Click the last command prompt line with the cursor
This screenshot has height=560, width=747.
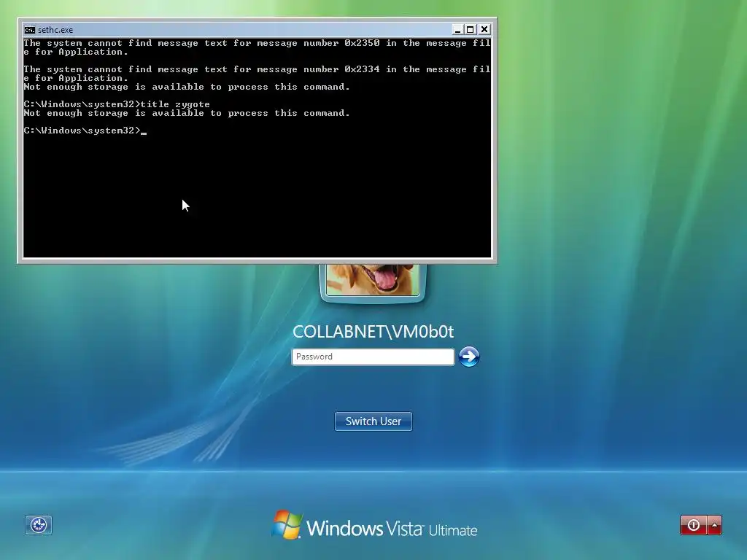click(85, 131)
